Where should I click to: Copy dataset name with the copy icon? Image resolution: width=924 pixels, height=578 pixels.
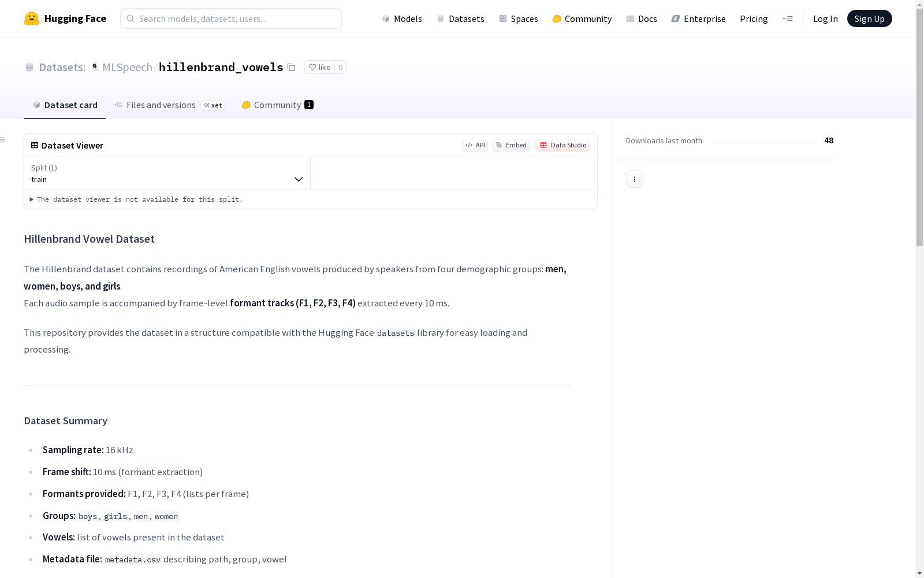pos(291,67)
